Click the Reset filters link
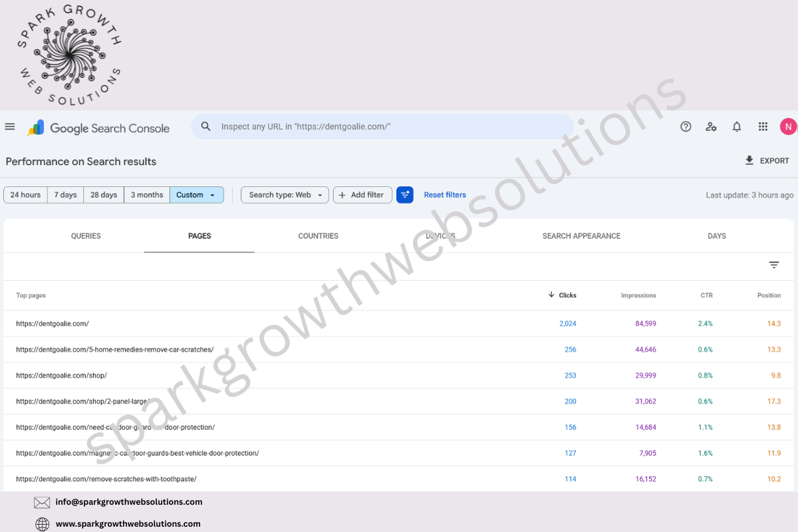The height and width of the screenshot is (532, 798). click(x=445, y=195)
